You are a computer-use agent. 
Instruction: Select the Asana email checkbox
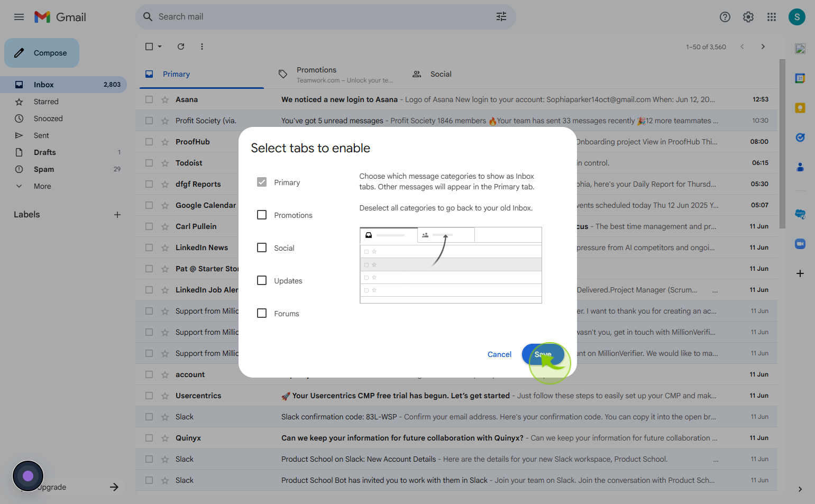(149, 99)
